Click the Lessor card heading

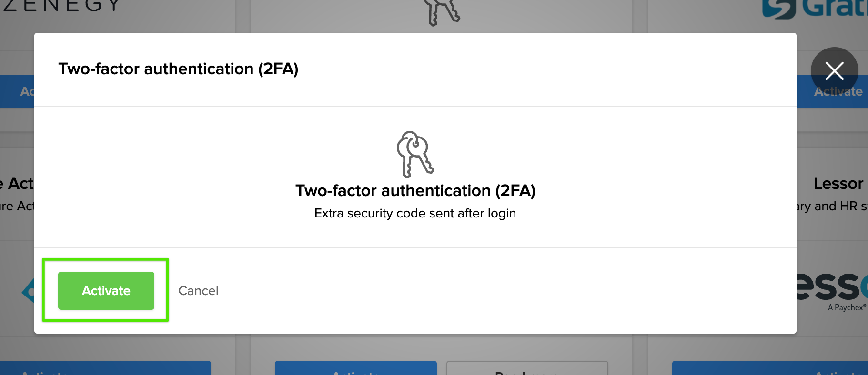point(838,183)
